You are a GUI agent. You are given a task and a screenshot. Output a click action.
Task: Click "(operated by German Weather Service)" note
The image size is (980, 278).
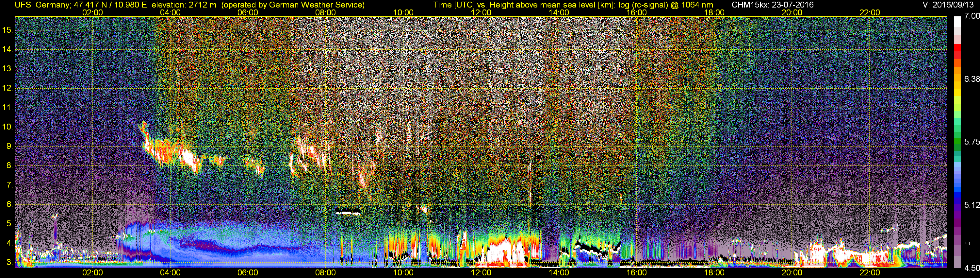coord(293,5)
